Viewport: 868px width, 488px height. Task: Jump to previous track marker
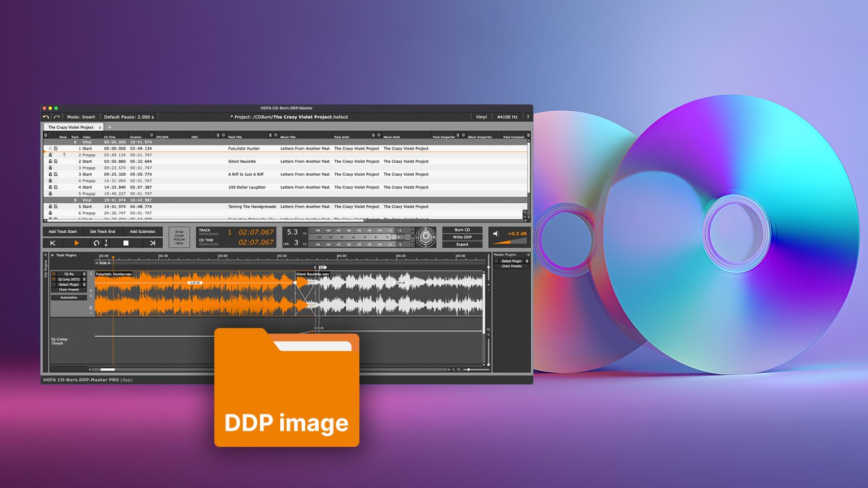coord(53,243)
